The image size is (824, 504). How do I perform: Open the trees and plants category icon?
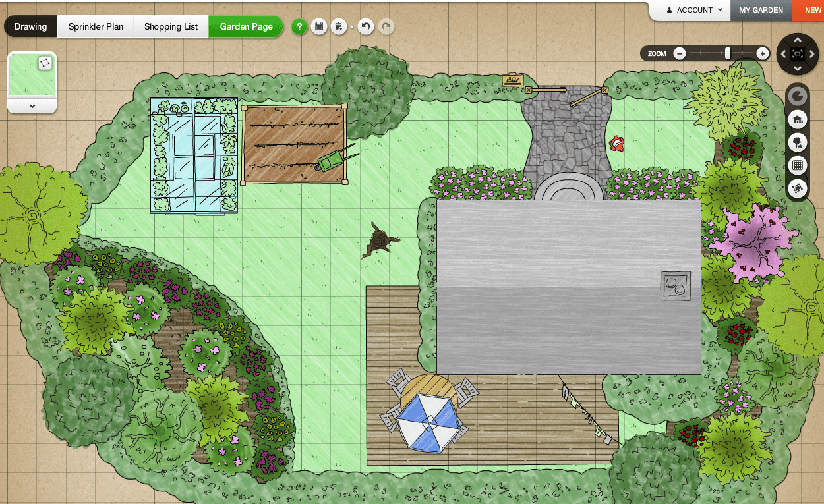click(x=798, y=142)
